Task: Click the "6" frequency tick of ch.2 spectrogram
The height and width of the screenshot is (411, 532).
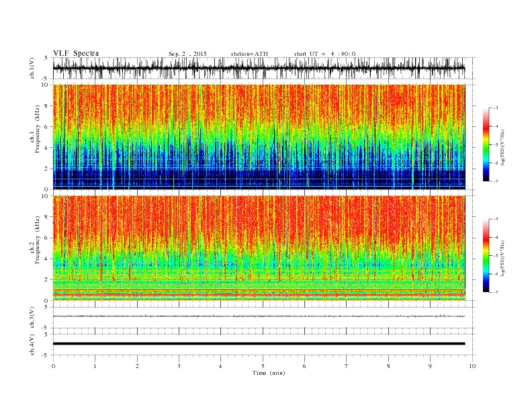Action: pos(47,238)
